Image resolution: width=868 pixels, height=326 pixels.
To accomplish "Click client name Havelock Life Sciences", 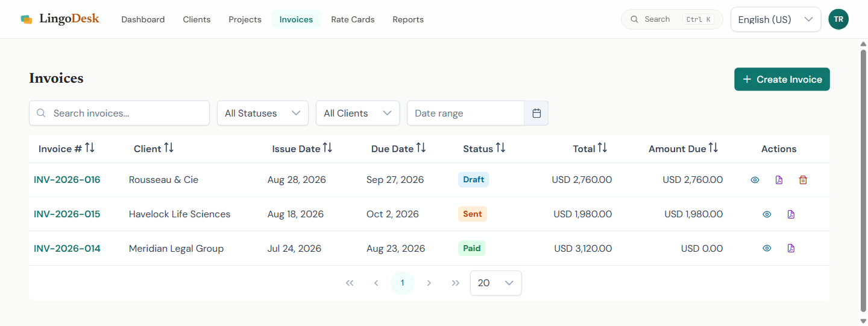I will (180, 214).
